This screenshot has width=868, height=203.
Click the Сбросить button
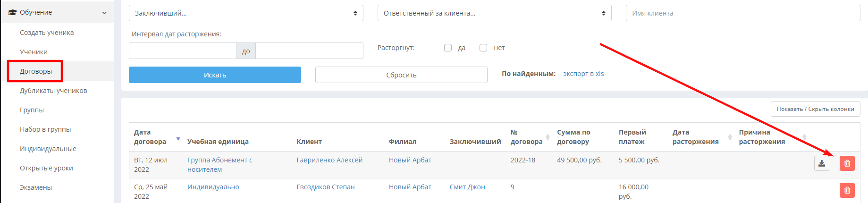pos(401,75)
